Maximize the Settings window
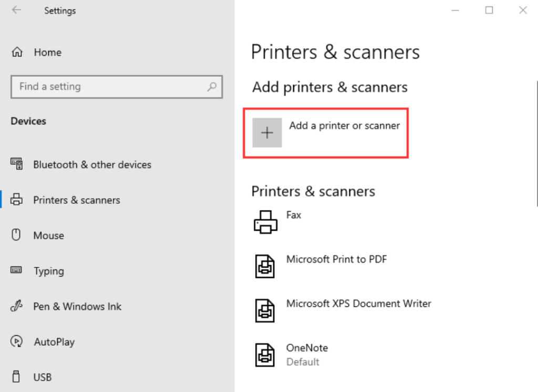 click(489, 10)
